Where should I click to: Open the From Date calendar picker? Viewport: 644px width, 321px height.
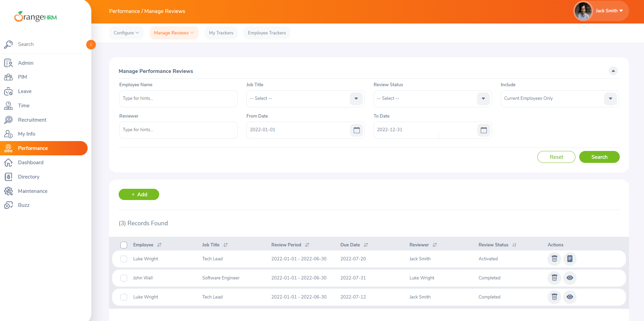[357, 130]
